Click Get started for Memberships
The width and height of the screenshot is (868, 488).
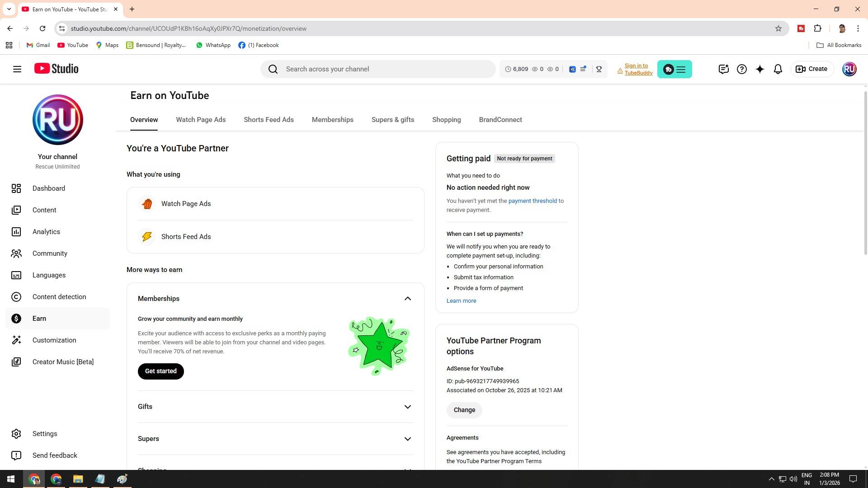[160, 371]
